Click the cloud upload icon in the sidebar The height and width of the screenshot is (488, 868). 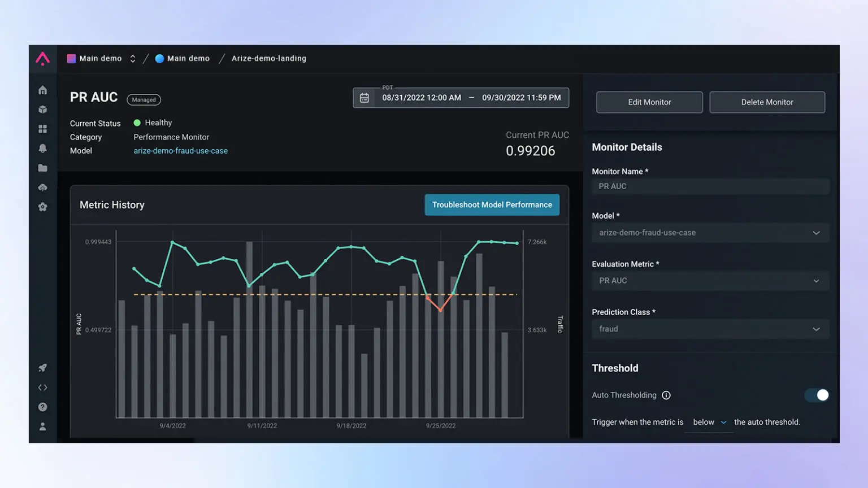[42, 188]
